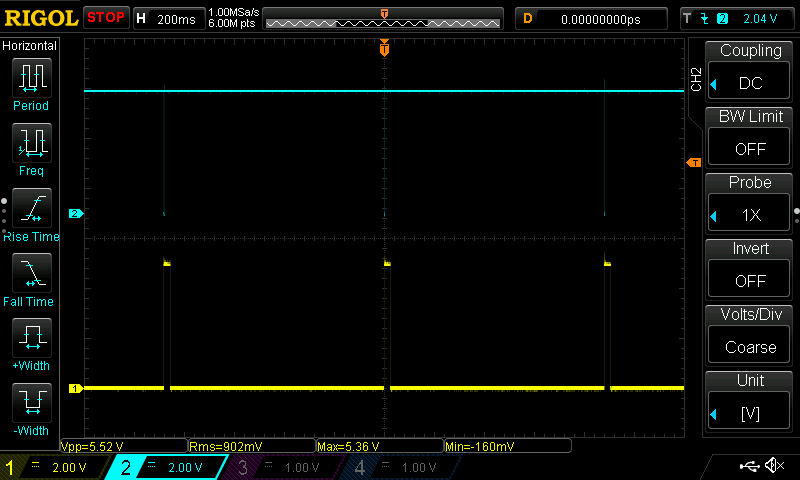Select disabled channel 4 tab

(401, 467)
